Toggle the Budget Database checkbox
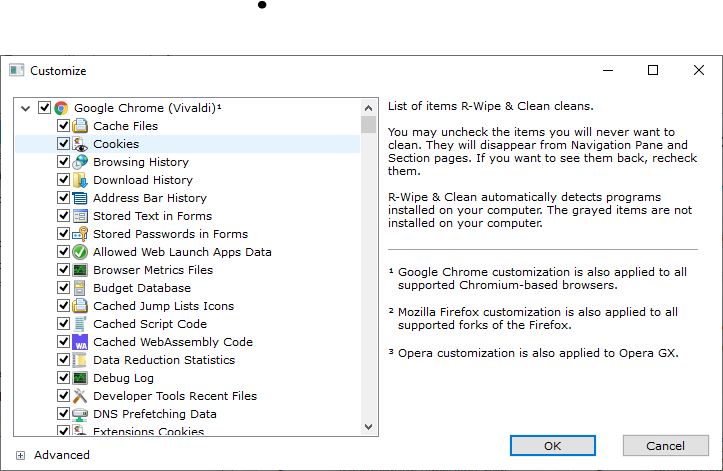The height and width of the screenshot is (471, 723). coord(63,288)
